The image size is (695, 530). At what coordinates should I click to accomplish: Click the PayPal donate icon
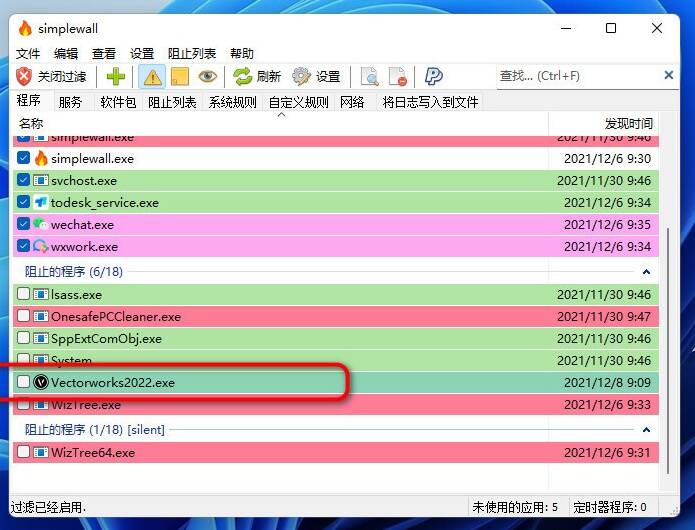click(x=434, y=76)
